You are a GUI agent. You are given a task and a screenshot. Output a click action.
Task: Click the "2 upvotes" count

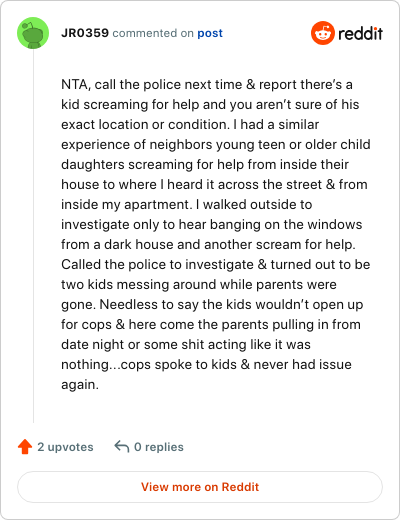(x=65, y=447)
